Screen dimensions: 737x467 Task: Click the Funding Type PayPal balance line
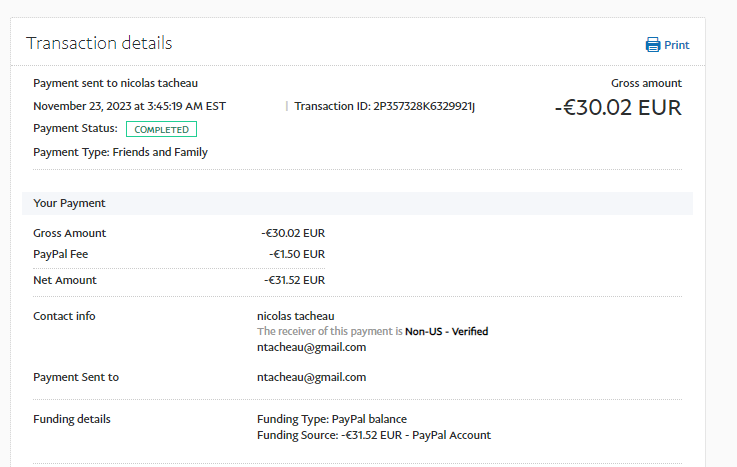[332, 419]
